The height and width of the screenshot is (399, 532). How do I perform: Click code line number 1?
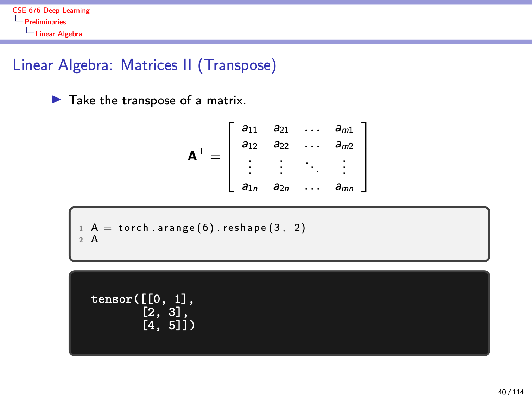81,228
